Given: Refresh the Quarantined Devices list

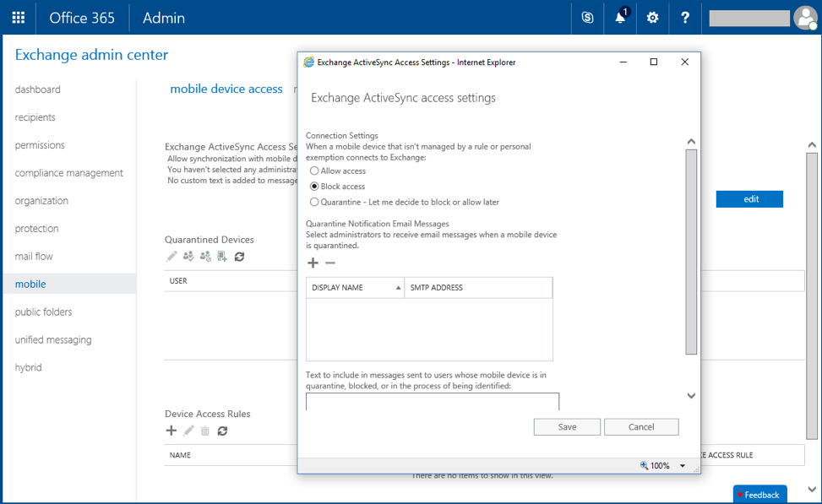Looking at the screenshot, I should [239, 256].
